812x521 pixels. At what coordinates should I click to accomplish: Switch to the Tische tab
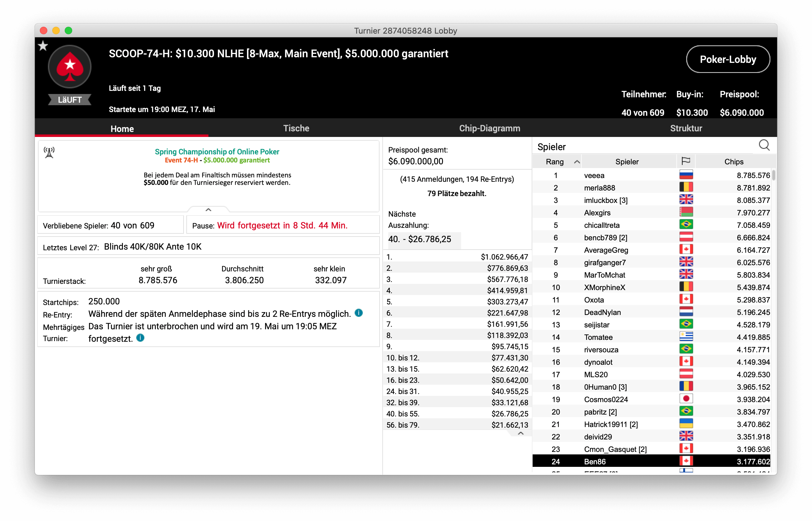(296, 128)
